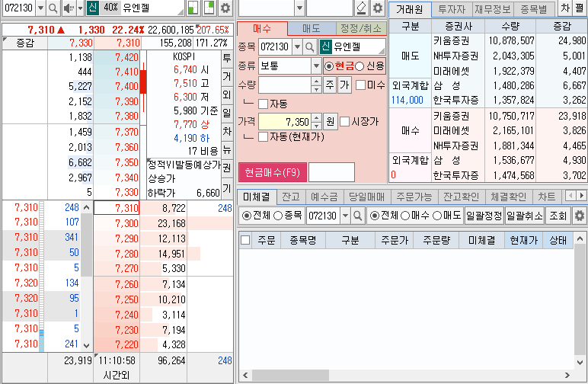This screenshot has height=384, width=588.
Task: Click the tab scroll right arrow after 차트
Action: [x=582, y=196]
